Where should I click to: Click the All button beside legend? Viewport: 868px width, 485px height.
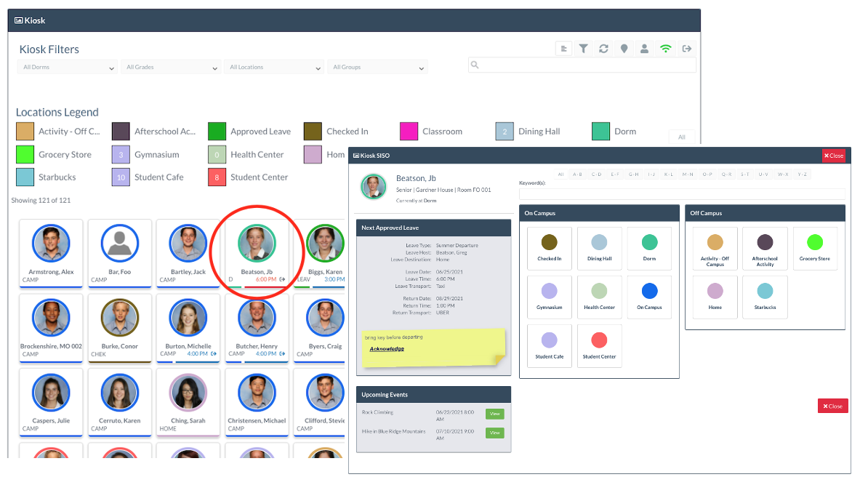pyautogui.click(x=682, y=137)
